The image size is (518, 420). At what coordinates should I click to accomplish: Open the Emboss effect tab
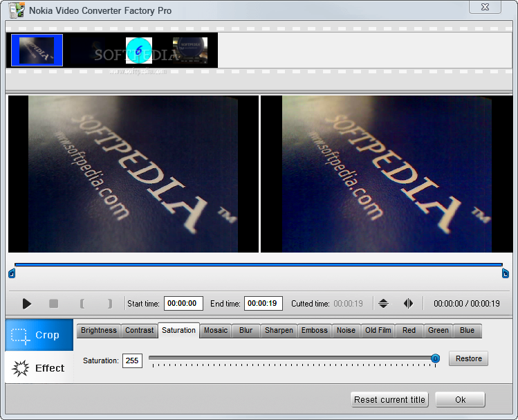315,331
